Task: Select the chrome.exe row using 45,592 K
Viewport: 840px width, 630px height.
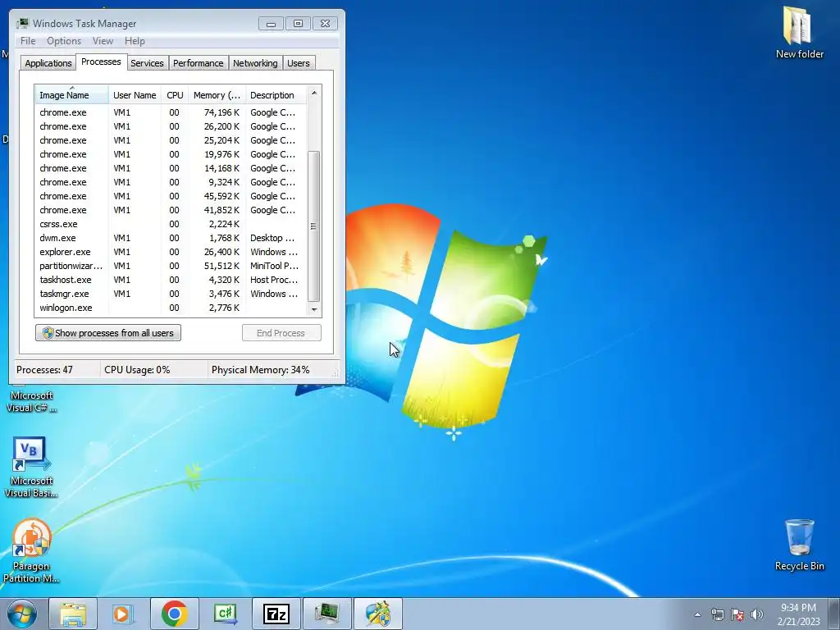Action: point(171,196)
